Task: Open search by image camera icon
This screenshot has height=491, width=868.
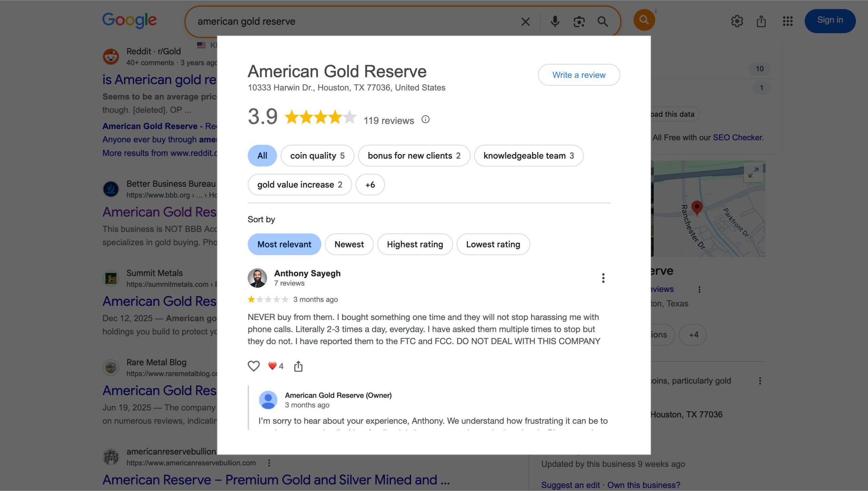Action: 579,22
